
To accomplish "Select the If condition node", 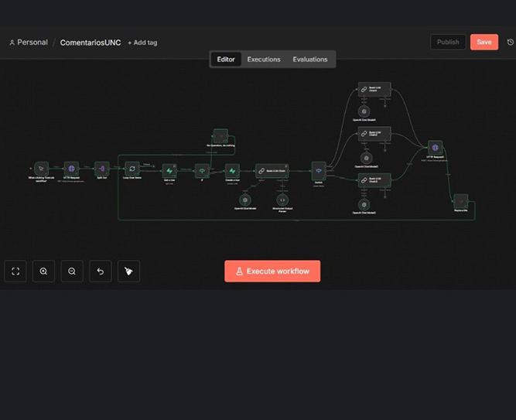I will 202,171.
